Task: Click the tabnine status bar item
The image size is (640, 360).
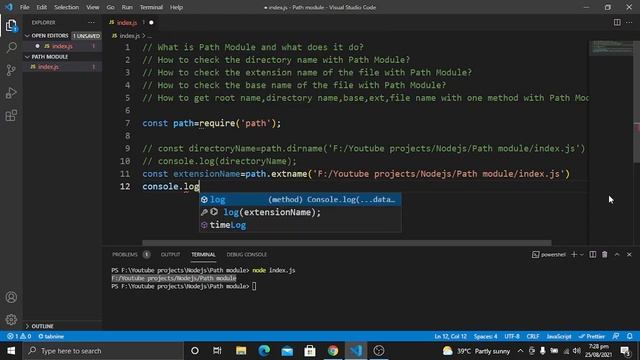Action: 51,336
